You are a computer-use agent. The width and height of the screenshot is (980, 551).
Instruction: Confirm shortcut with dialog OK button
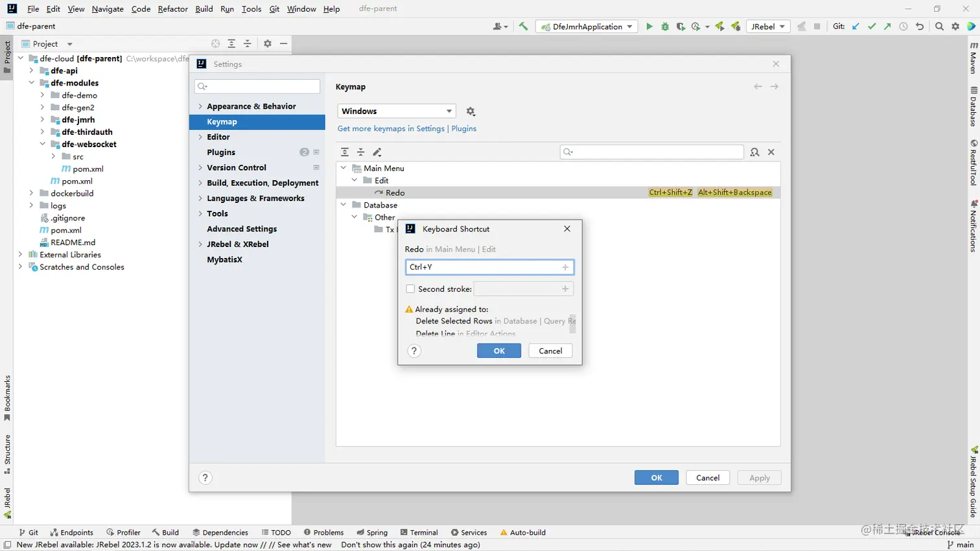pyautogui.click(x=499, y=351)
